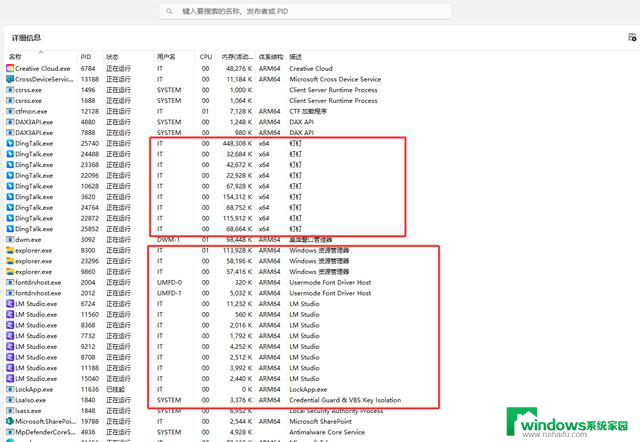This screenshot has height=442, width=640.
Task: Click the 448,308 K memory value
Action: [237, 143]
